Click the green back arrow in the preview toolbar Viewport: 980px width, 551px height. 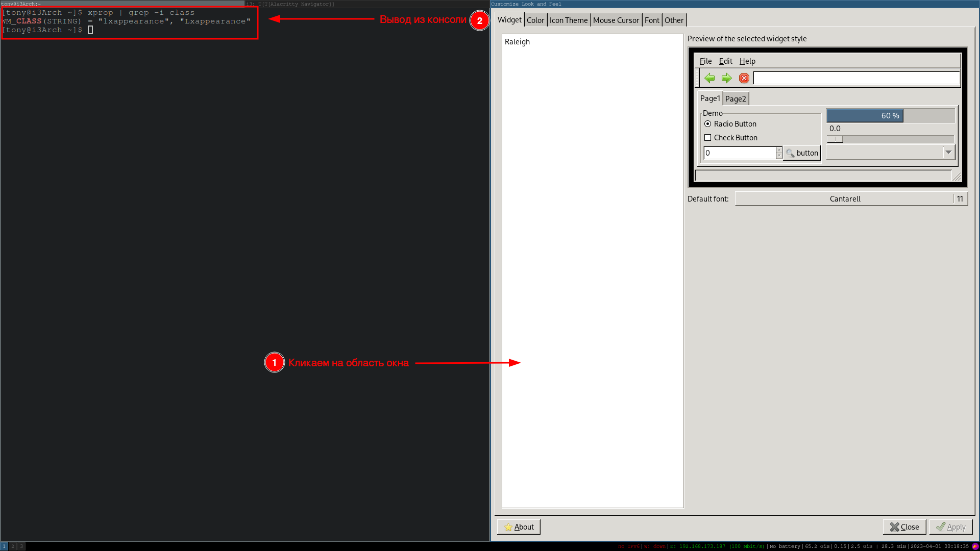[x=709, y=78]
